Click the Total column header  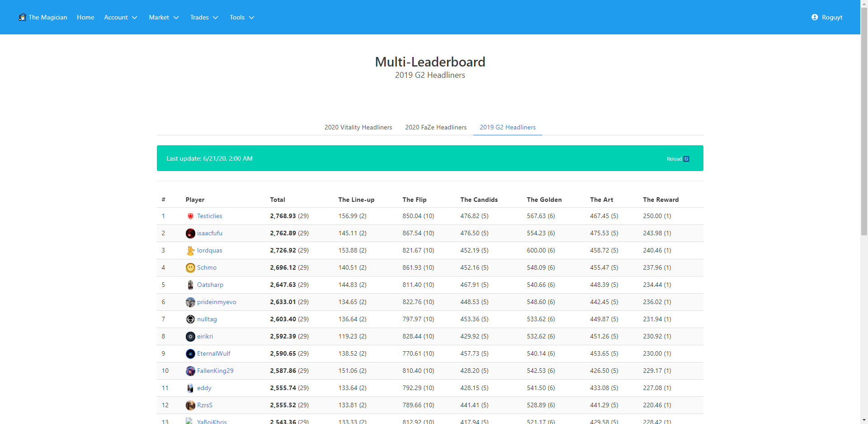278,200
